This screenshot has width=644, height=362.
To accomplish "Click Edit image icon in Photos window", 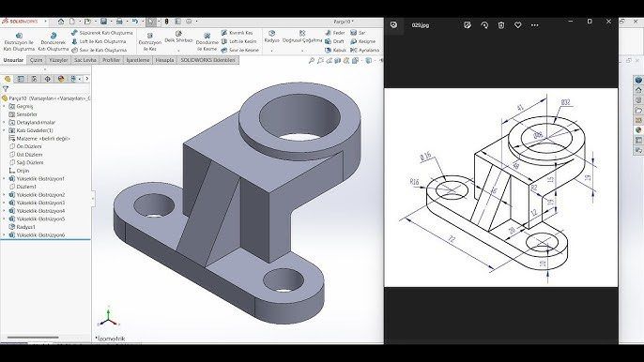I will pos(467,25).
